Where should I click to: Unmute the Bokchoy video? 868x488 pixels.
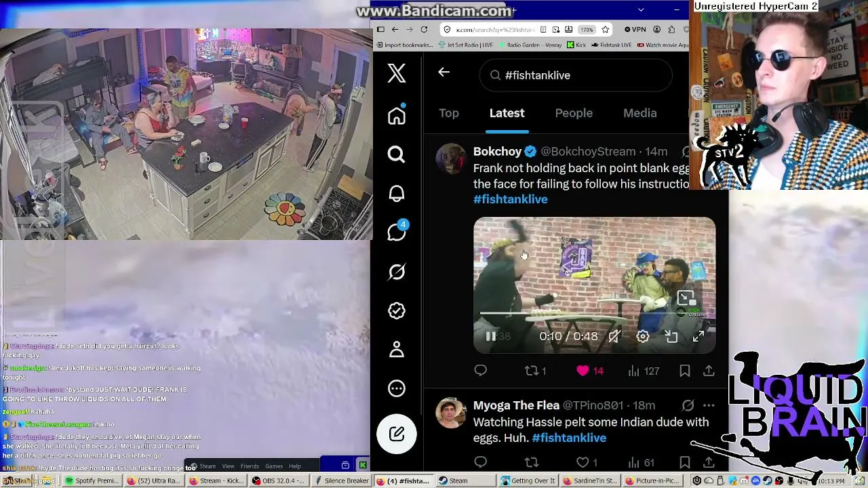click(614, 336)
